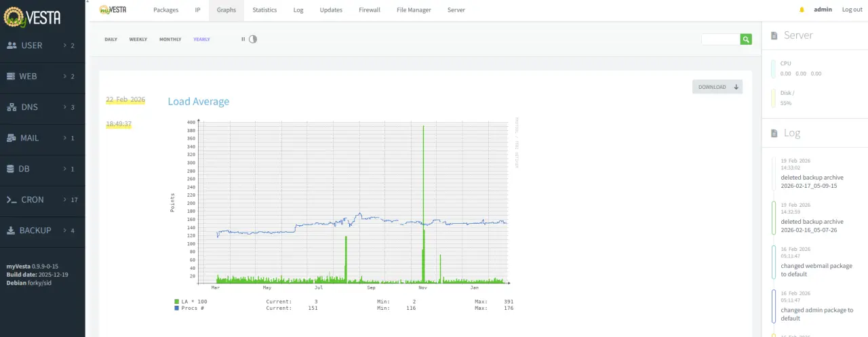Viewport: 868px width, 337px height.
Task: Select the YEARLY graph period
Action: pos(201,39)
